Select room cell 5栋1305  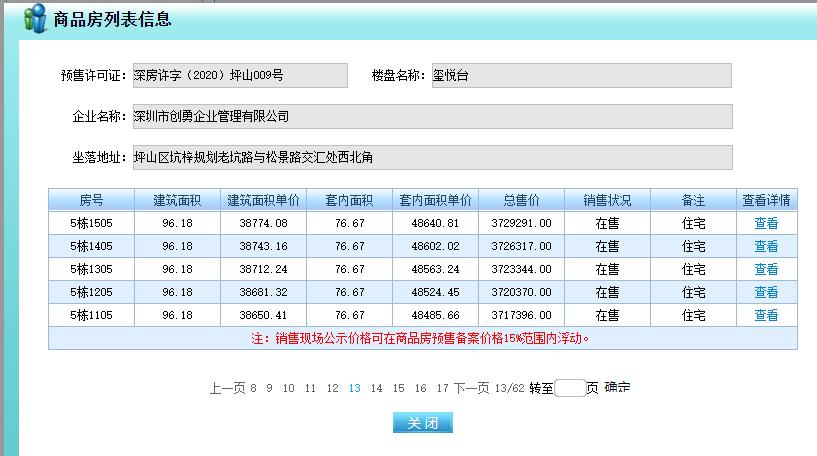(91, 269)
